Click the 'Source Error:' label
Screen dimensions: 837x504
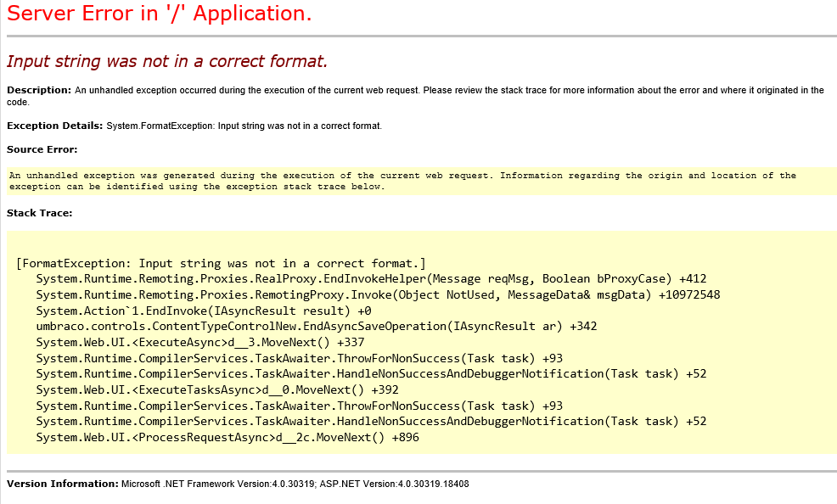pyautogui.click(x=42, y=149)
